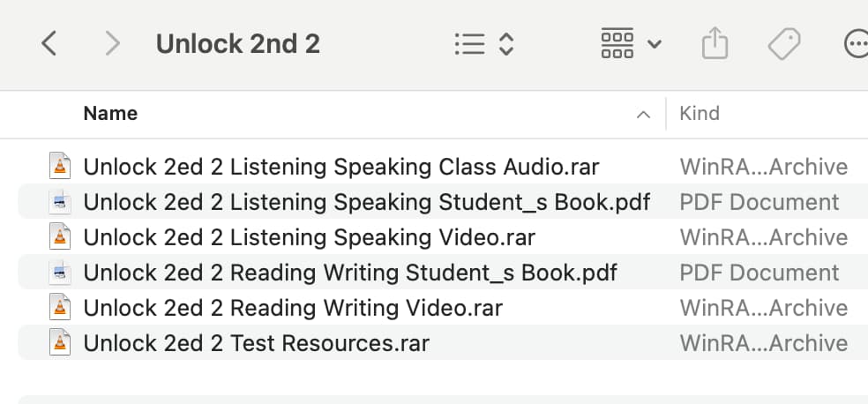Expand the grouping options chevron
The height and width of the screenshot is (404, 868).
pos(655,44)
